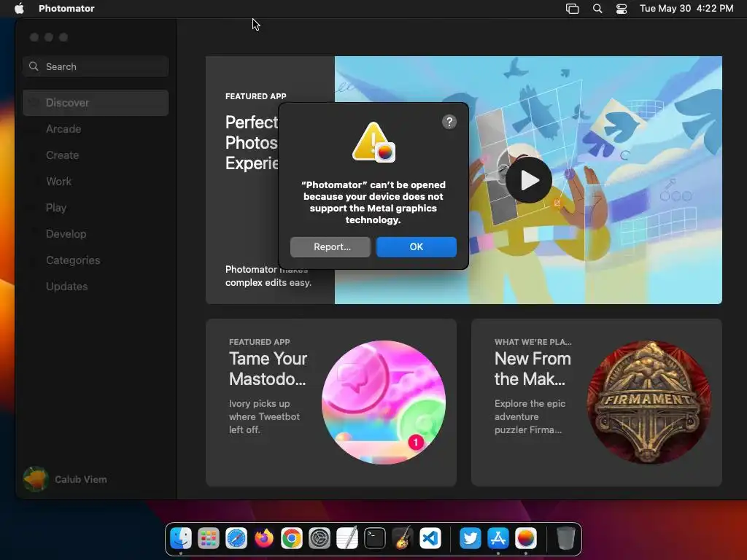Screen dimensions: 747x560
Task: Open Control Center in menu bar
Action: (622, 8)
